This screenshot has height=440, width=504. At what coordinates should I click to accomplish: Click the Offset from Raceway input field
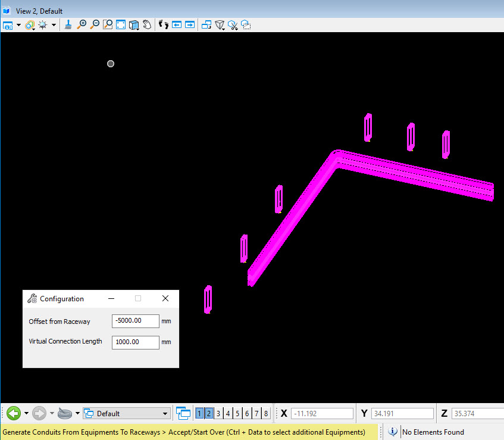click(135, 321)
